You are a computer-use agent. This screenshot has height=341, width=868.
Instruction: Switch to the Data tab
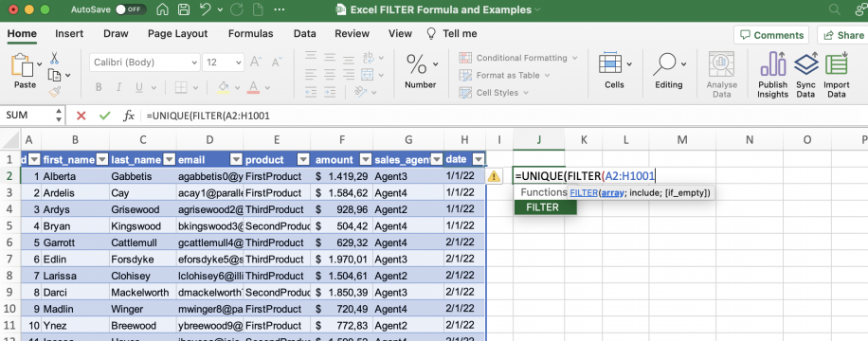click(x=305, y=34)
